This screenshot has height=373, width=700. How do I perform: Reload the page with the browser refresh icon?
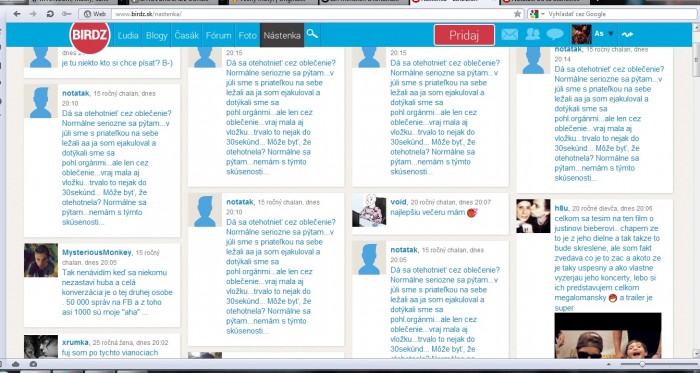(50, 14)
